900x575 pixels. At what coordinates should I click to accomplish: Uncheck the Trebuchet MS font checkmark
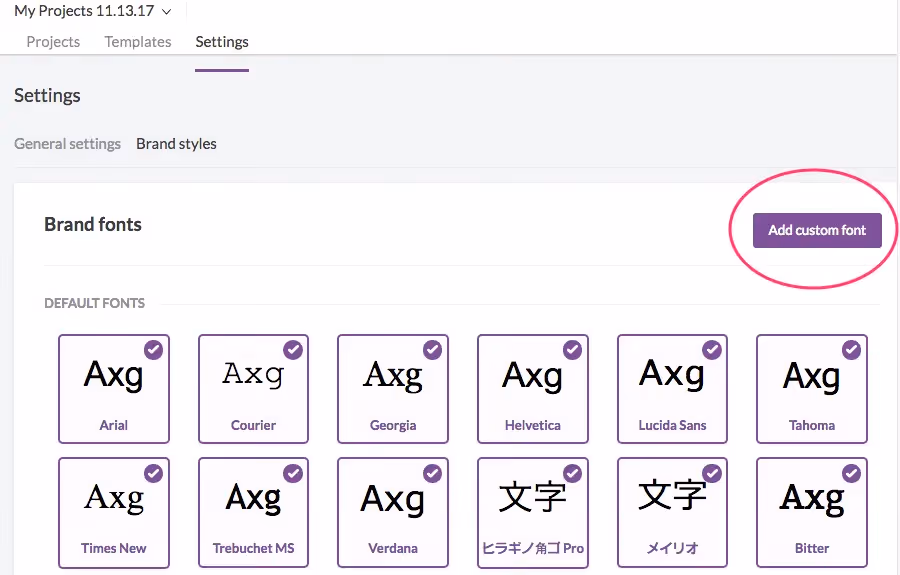[x=293, y=473]
